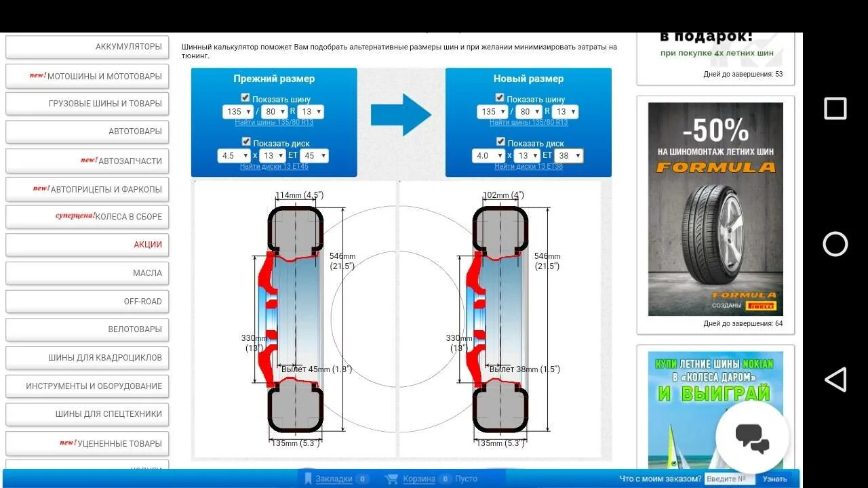Screen dimensions: 868x488
Task: Open the АВТОТОВАРЫ category
Action: point(87,131)
